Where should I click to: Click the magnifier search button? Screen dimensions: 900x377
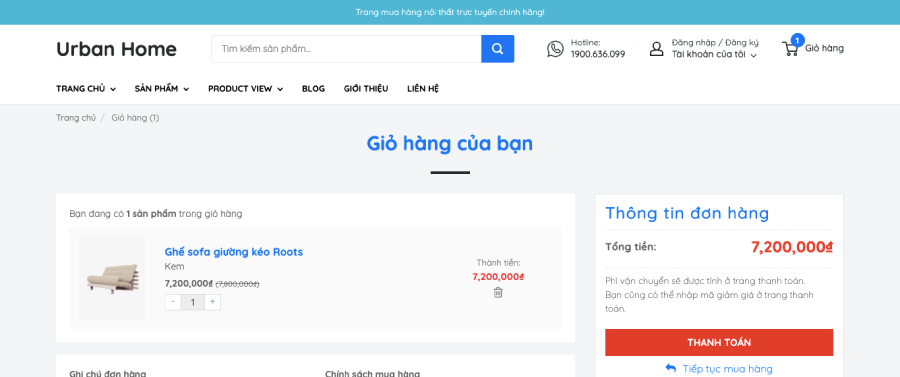(x=498, y=49)
